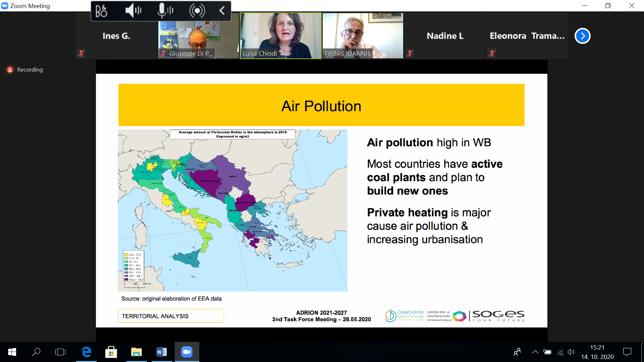Viewport: 644px width, 362px height.
Task: Show next participants with blue arrow button
Action: [582, 36]
